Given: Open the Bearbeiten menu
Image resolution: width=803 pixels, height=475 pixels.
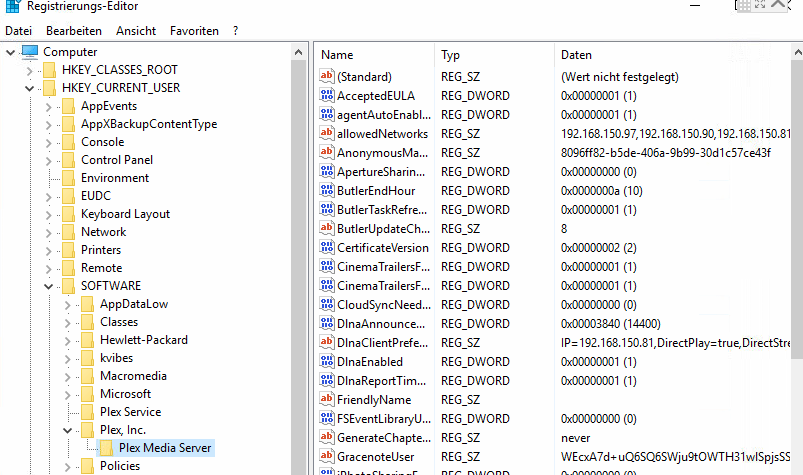Looking at the screenshot, I should [74, 31].
